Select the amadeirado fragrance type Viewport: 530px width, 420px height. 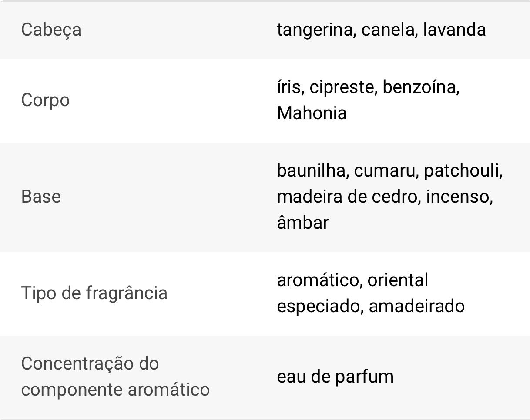[416, 306]
